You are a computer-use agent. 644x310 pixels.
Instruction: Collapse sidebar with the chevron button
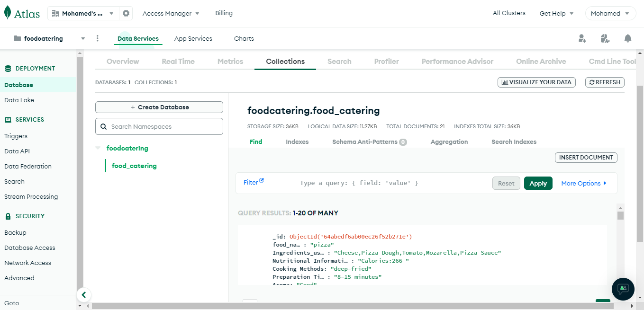83,295
